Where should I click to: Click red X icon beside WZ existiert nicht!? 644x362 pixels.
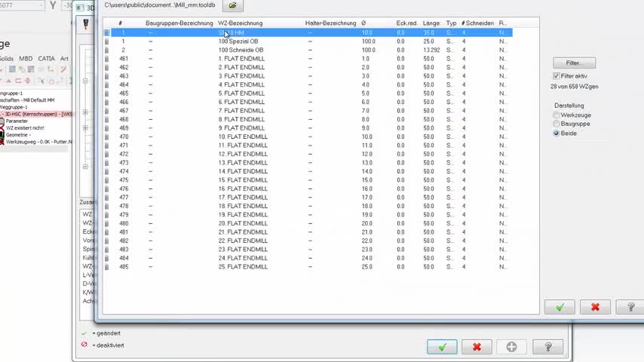coord(2,127)
